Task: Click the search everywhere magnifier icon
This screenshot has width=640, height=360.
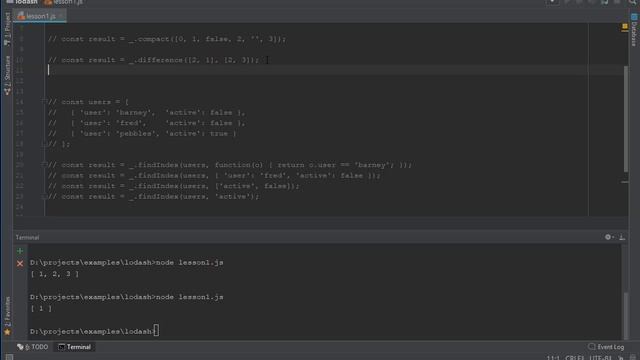Action: pyautogui.click(x=633, y=2)
